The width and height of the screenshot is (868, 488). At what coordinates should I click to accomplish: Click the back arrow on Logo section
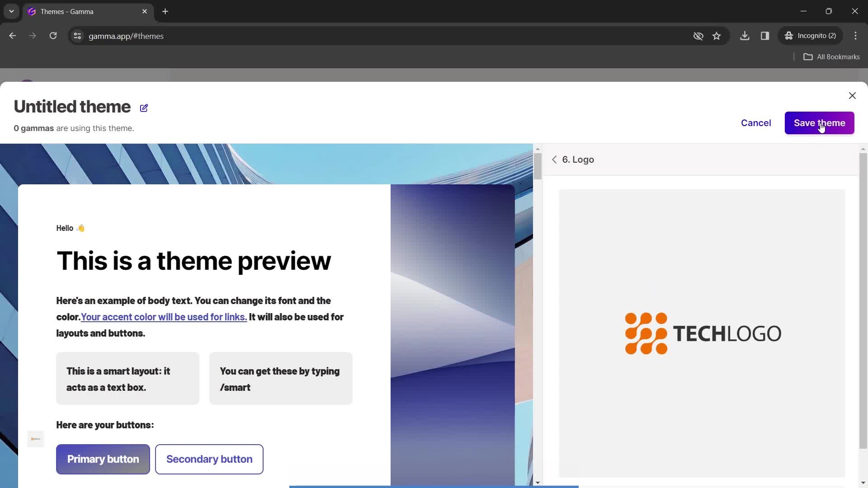[554, 160]
